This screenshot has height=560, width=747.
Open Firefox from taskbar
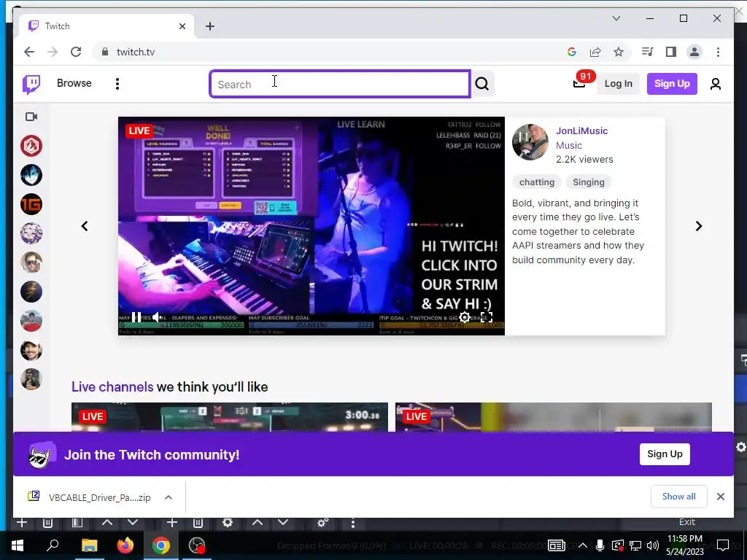click(x=125, y=545)
